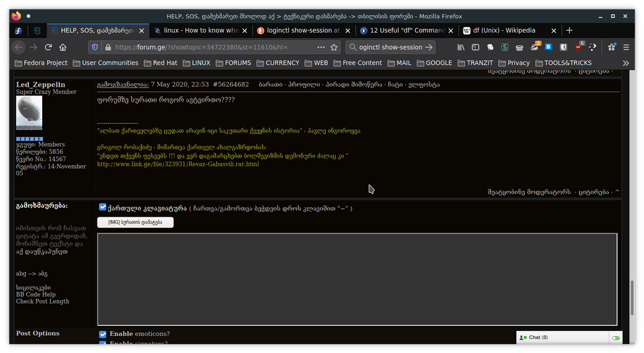
Task: Click the search box with loginctl text
Action: [x=390, y=48]
